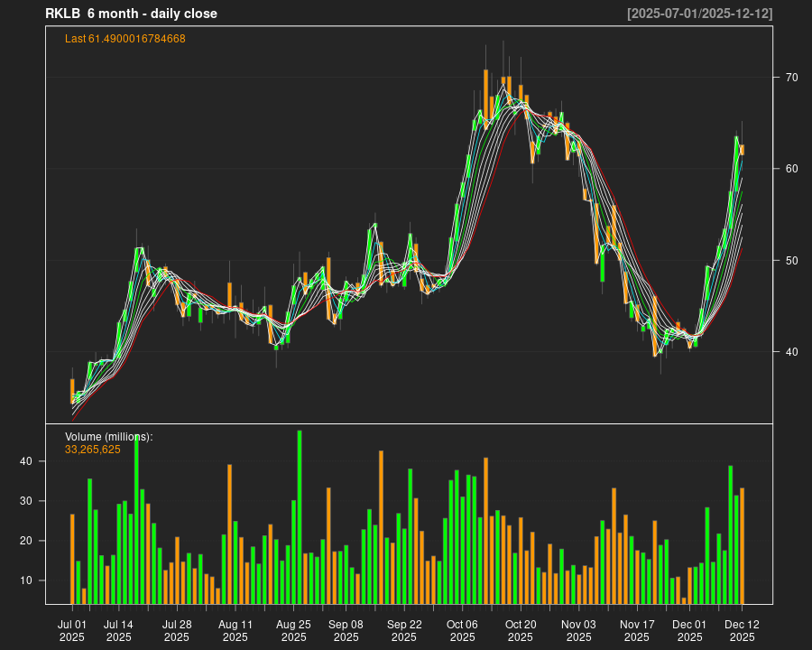Click the Sep 22 2025 date label
This screenshot has width=812, height=650.
[x=404, y=630]
